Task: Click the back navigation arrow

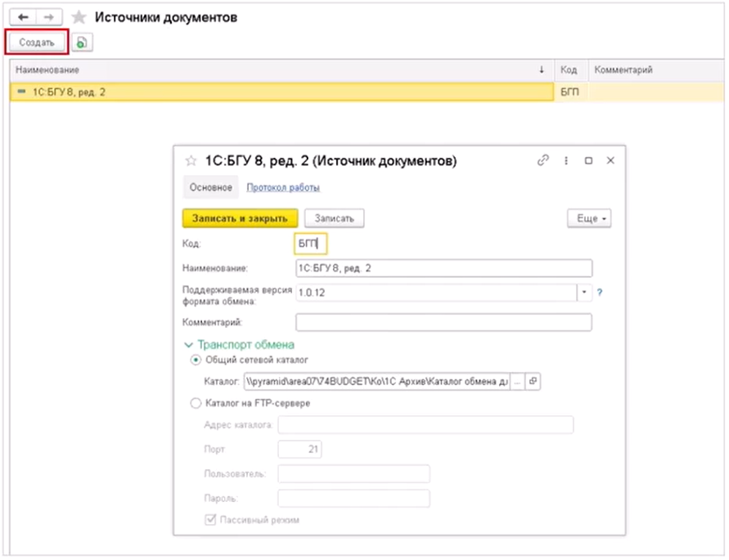Action: pyautogui.click(x=24, y=16)
